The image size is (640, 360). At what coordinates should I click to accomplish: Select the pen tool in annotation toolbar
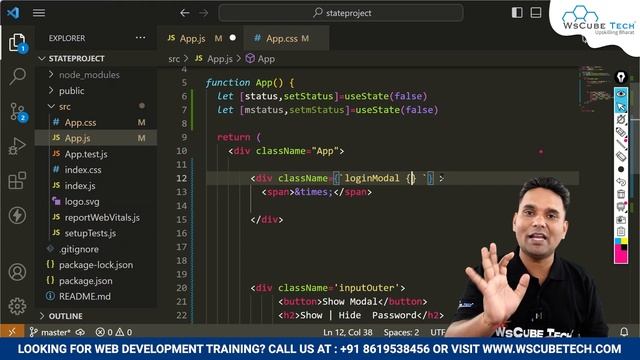tap(621, 119)
